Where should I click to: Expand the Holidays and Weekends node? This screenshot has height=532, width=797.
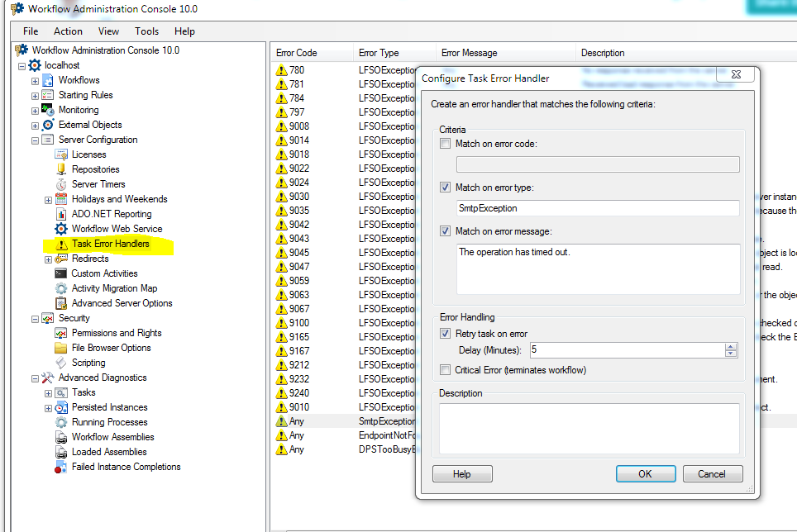48,200
